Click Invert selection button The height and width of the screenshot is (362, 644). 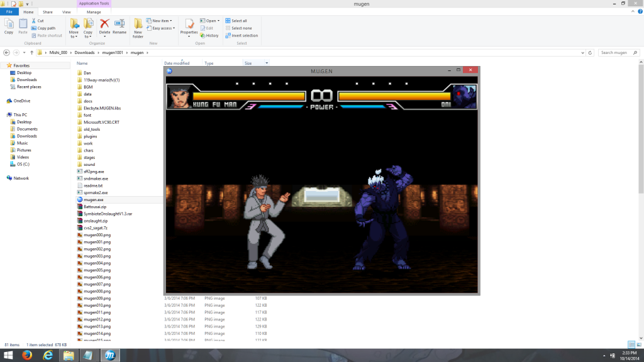click(243, 35)
